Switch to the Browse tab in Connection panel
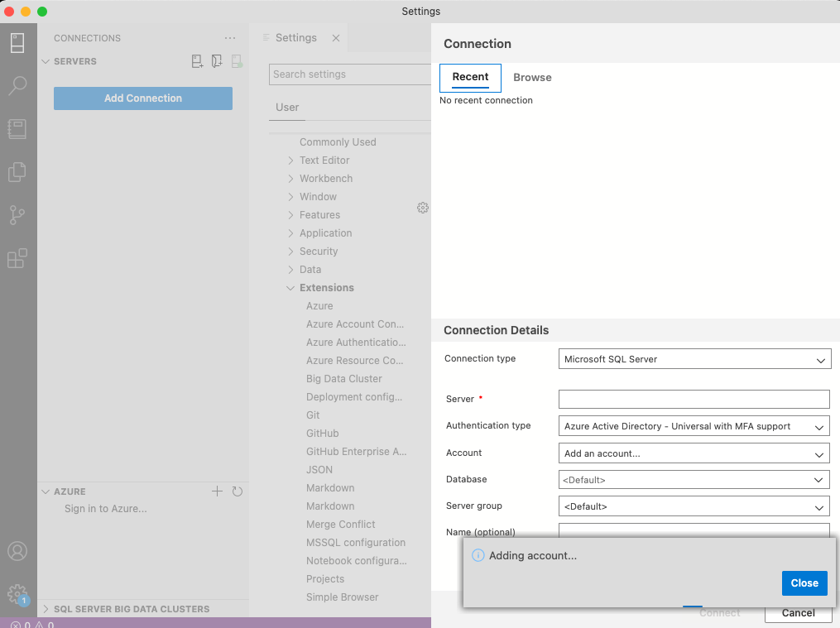The height and width of the screenshot is (628, 840). 532,77
